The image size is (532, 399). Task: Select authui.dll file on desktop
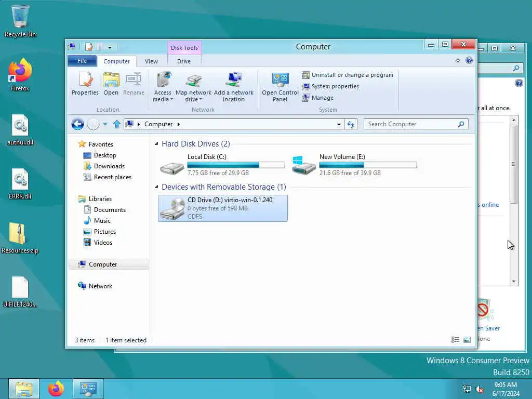click(x=20, y=130)
